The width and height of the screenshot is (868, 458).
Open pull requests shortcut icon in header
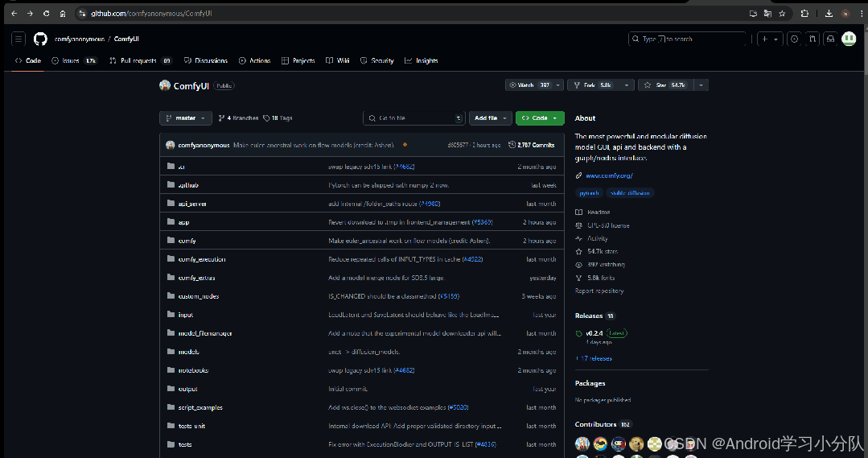[x=812, y=39]
